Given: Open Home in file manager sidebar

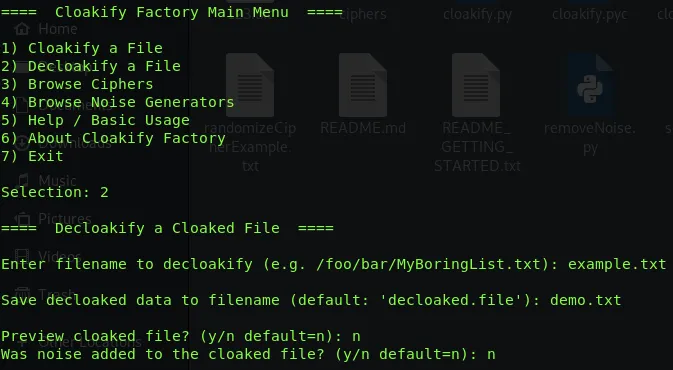Looking at the screenshot, I should click(45, 29).
